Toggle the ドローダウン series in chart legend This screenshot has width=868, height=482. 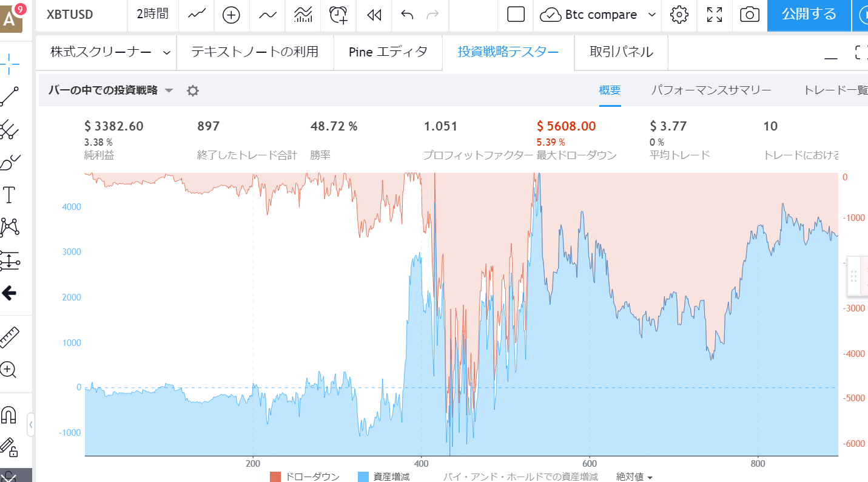[305, 477]
